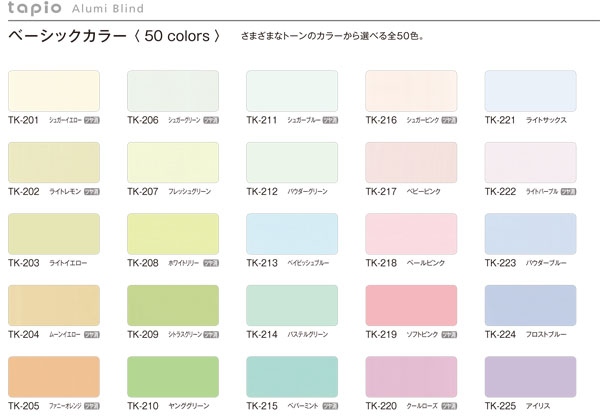Viewport: 600px width, 420px height.
Task: Click the badge beside TK-216 label
Action: pos(448,121)
